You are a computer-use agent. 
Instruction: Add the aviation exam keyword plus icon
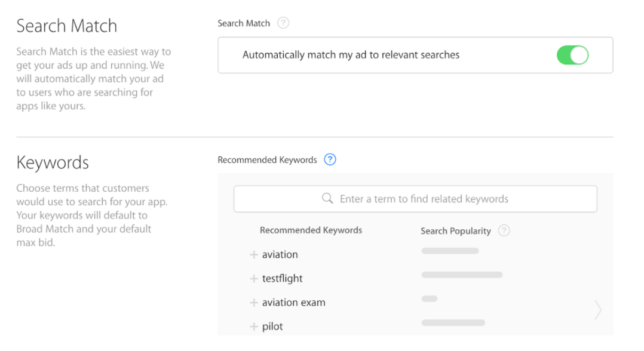254,303
